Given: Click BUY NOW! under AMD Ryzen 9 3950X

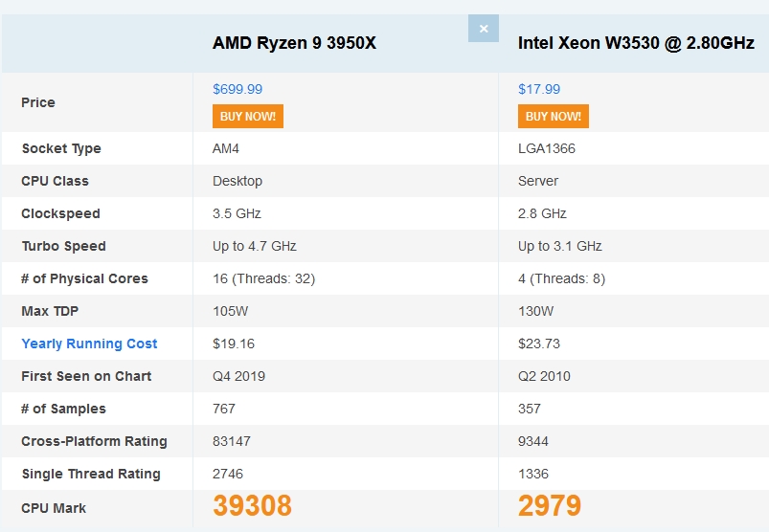Looking at the screenshot, I should pos(248,116).
